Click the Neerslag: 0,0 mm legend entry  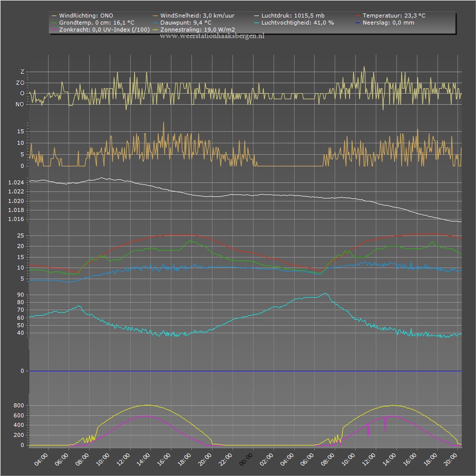pos(385,23)
